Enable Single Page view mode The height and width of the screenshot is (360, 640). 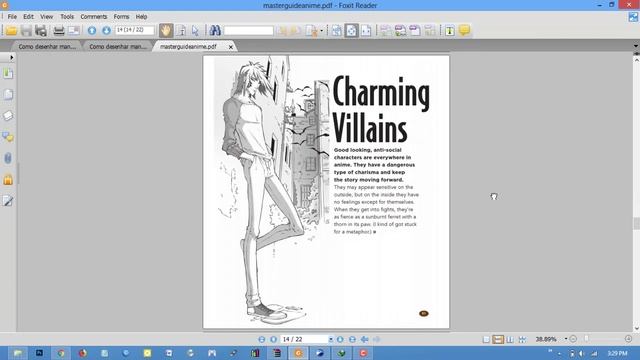[486, 339]
